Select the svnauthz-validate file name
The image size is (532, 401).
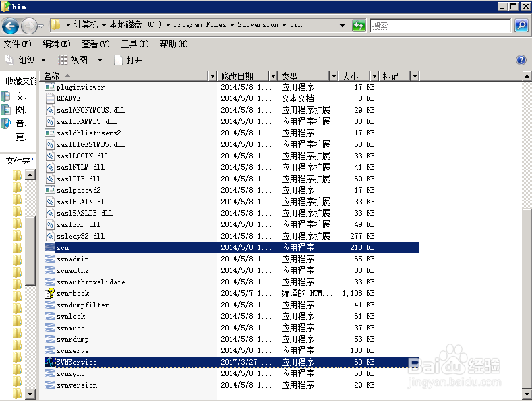(x=91, y=282)
